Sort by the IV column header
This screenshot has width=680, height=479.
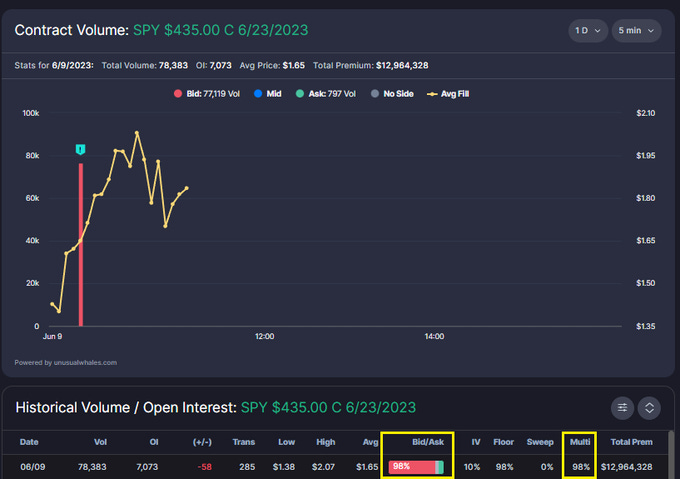(476, 442)
